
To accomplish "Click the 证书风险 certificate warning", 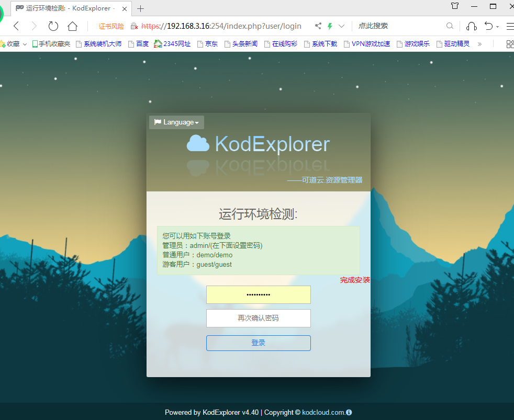I will coord(111,26).
